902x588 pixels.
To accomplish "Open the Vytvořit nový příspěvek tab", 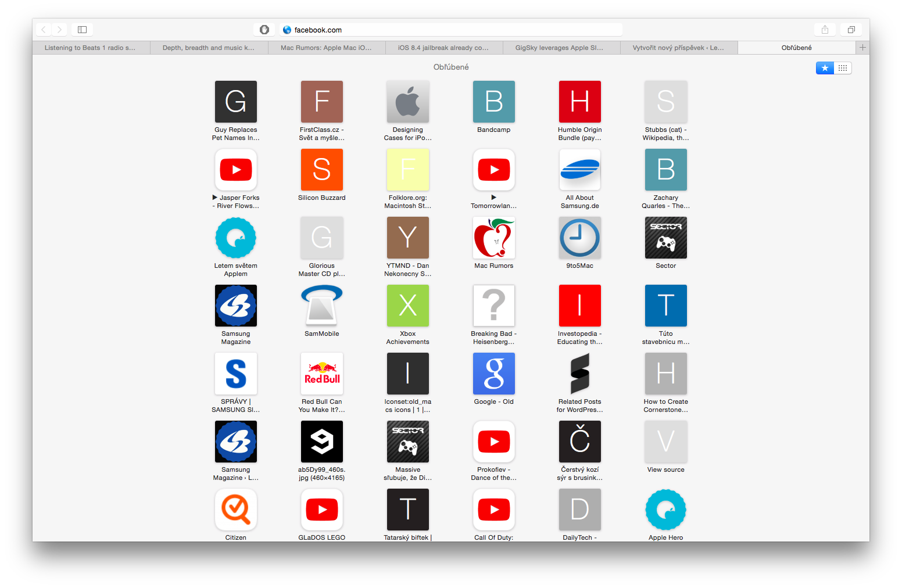I will click(x=679, y=48).
